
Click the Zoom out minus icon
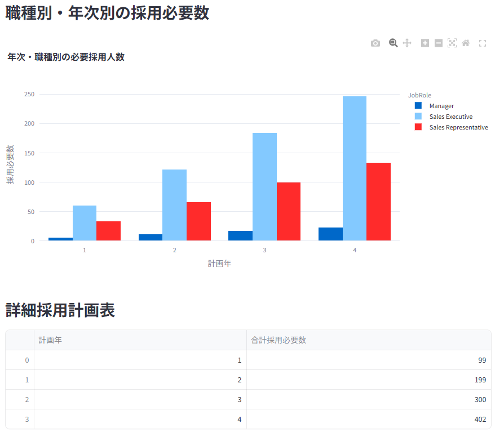pyautogui.click(x=439, y=43)
